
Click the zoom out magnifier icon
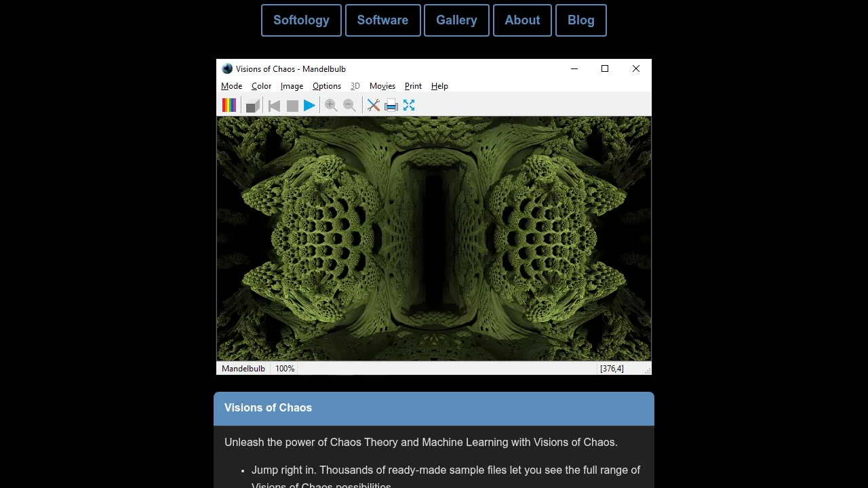tap(349, 105)
